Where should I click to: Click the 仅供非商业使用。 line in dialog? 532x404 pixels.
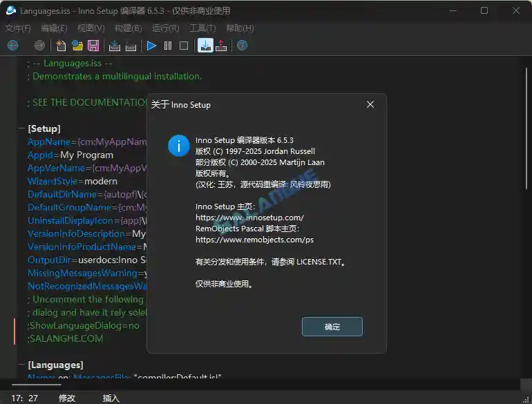click(225, 284)
